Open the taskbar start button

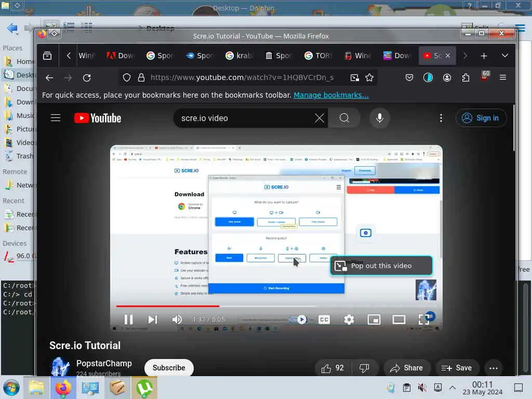pos(11,388)
